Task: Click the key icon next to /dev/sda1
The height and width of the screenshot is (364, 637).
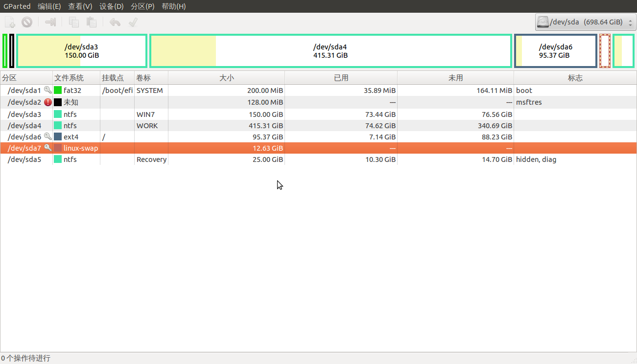Action: pos(47,90)
